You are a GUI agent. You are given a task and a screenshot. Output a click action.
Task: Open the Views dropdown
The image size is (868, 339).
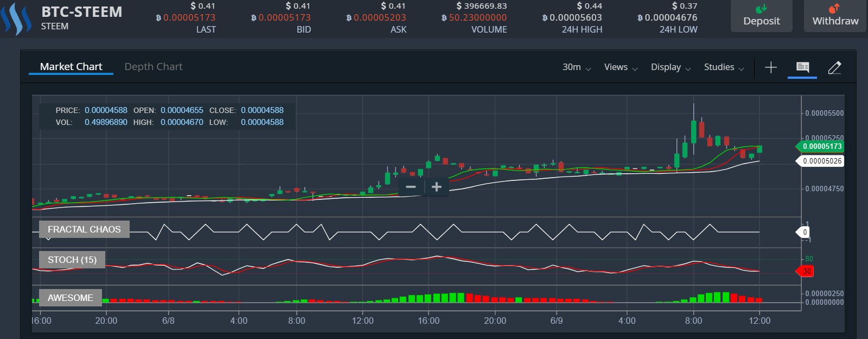click(x=621, y=67)
